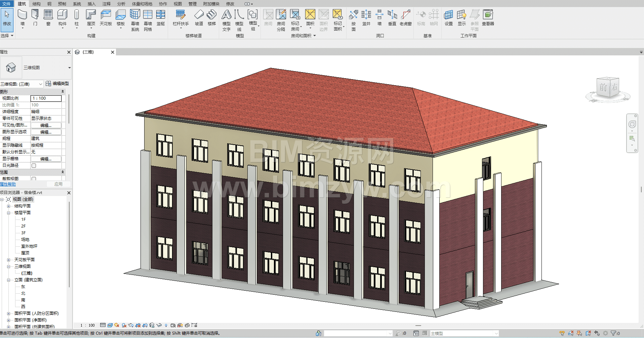
Task: Switch to the Manage (管理) ribbon tab
Action: click(192, 4)
